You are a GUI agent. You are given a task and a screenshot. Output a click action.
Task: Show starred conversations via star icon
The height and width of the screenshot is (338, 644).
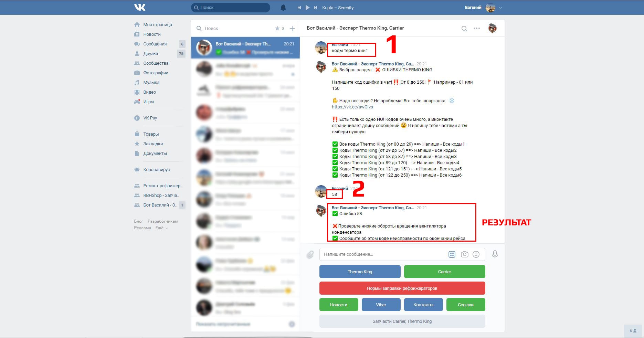[x=277, y=29]
